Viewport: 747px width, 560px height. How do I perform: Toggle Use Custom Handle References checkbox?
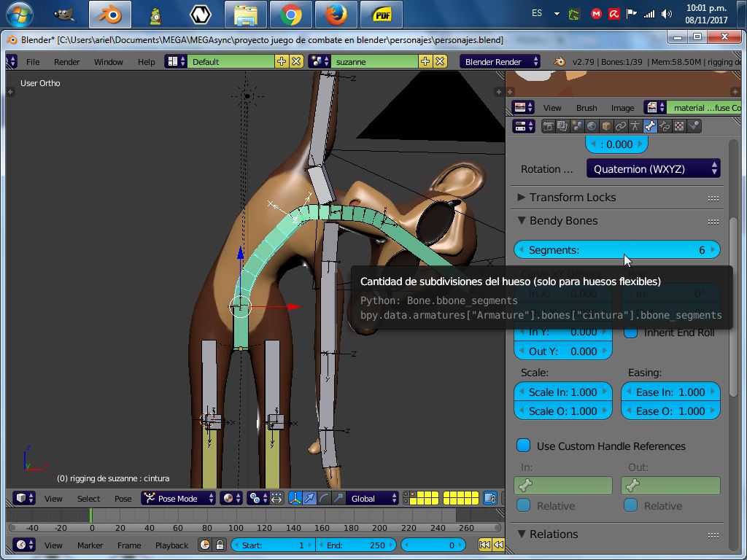pyautogui.click(x=524, y=446)
